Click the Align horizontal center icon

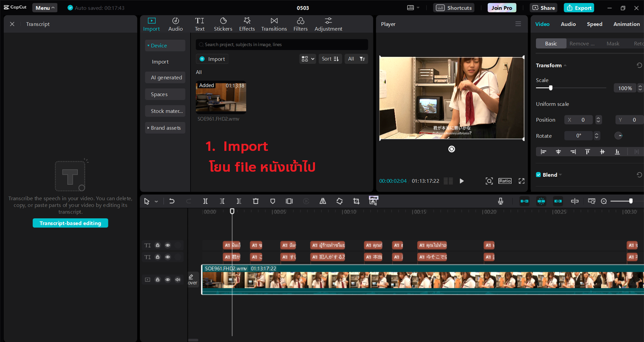pyautogui.click(x=558, y=152)
